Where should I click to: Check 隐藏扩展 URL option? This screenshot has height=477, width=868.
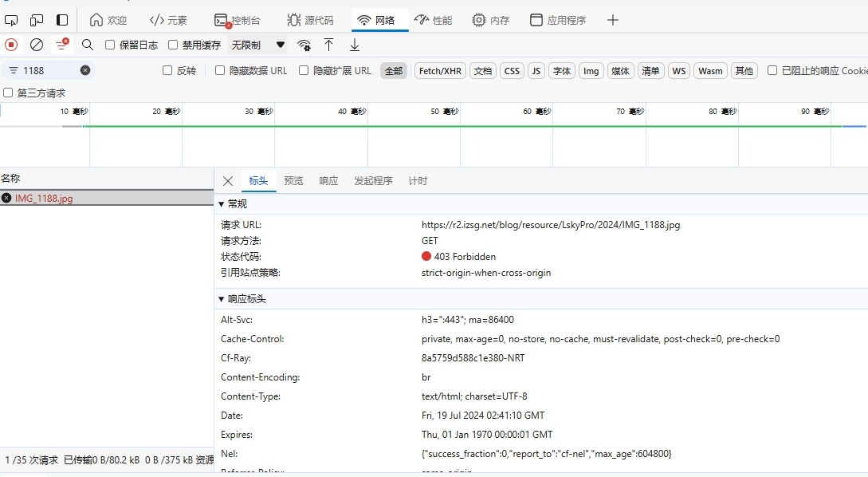pyautogui.click(x=304, y=70)
